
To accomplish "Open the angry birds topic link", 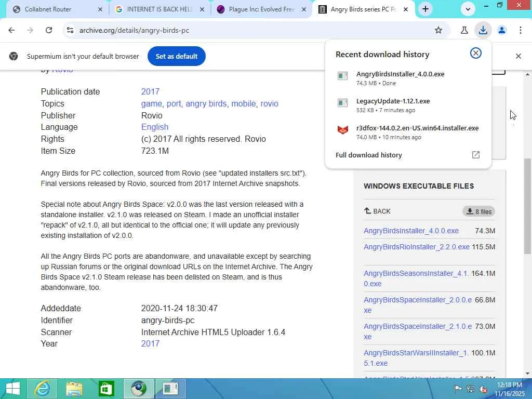I will [206, 103].
